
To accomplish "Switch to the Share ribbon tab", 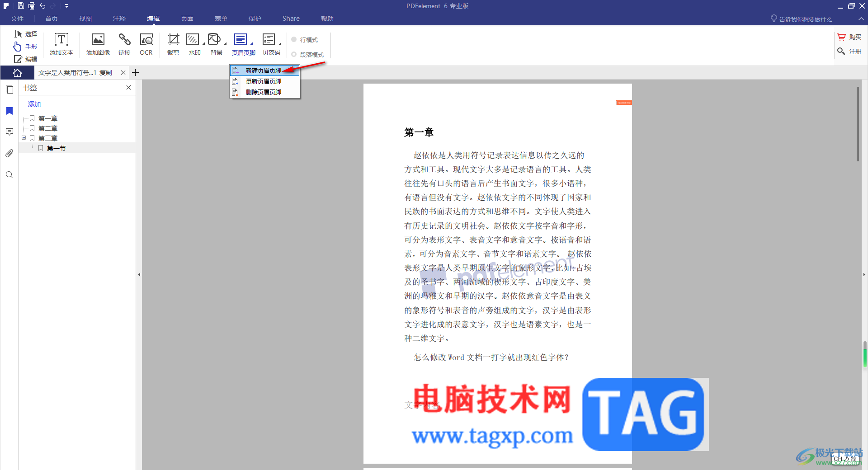I will pyautogui.click(x=291, y=19).
